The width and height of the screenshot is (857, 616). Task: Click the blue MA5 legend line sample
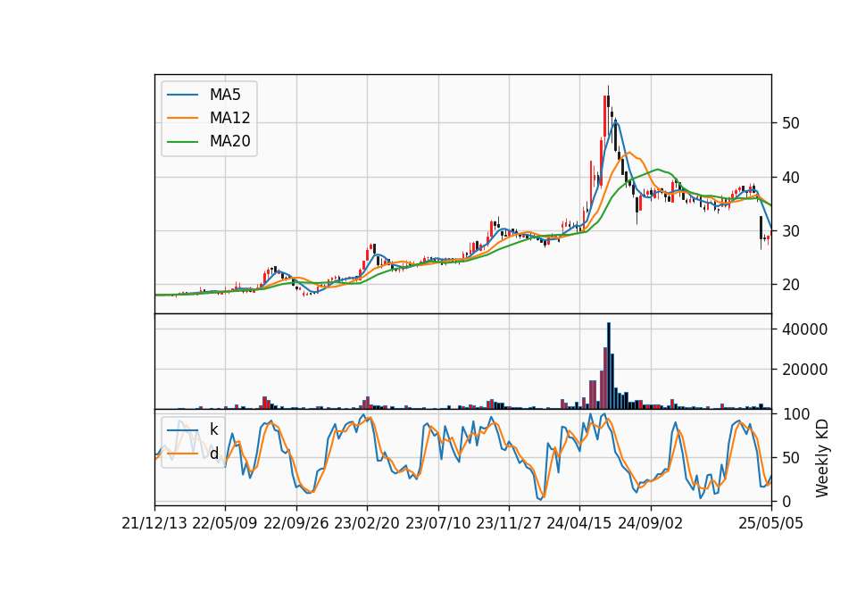coord(182,96)
